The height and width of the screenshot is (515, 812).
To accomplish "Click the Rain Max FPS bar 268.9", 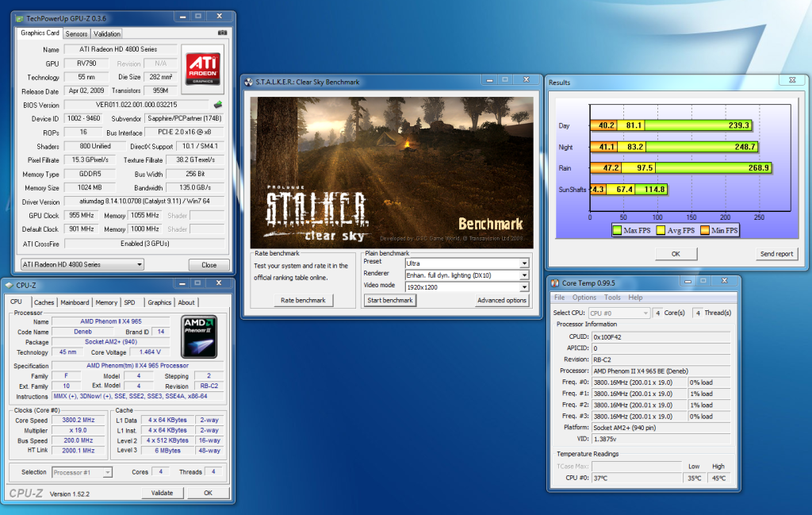I will pos(714,168).
